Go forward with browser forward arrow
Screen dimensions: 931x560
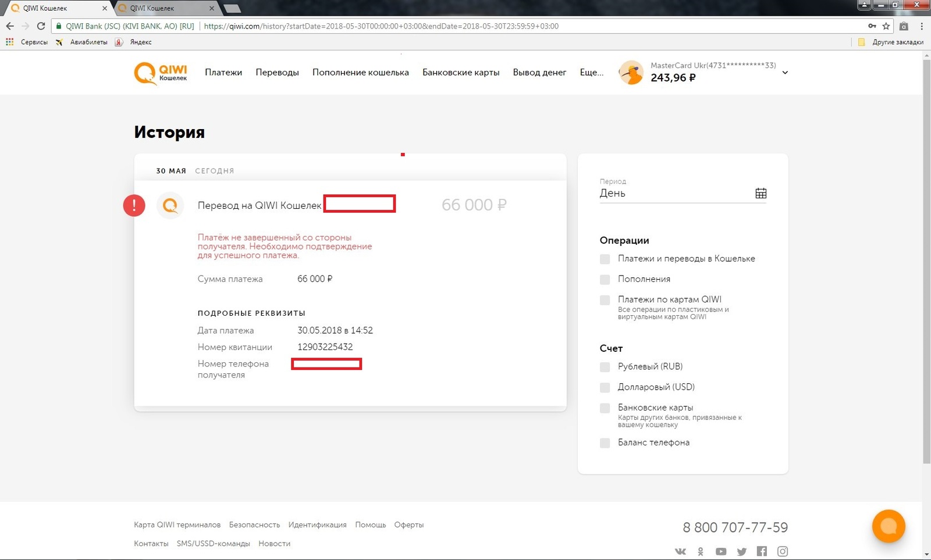point(25,26)
